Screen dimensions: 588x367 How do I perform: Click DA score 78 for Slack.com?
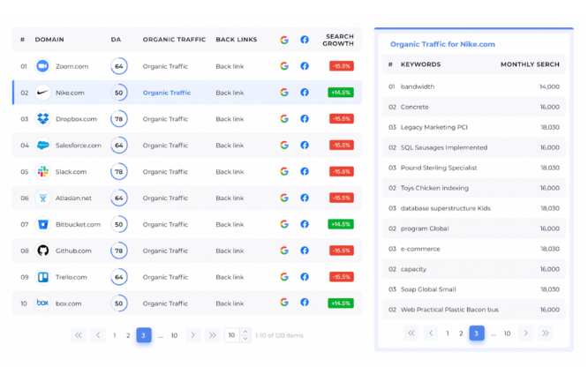coord(119,172)
